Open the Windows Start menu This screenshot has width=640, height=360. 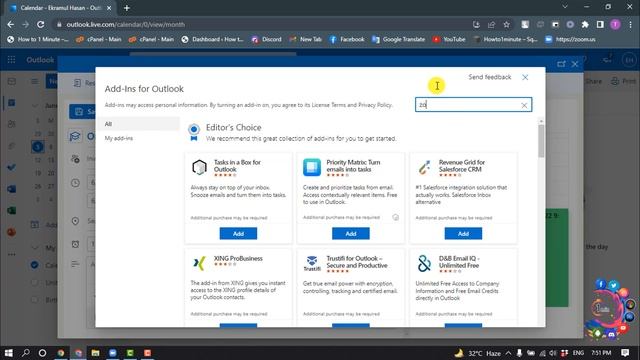pyautogui.click(x=8, y=353)
